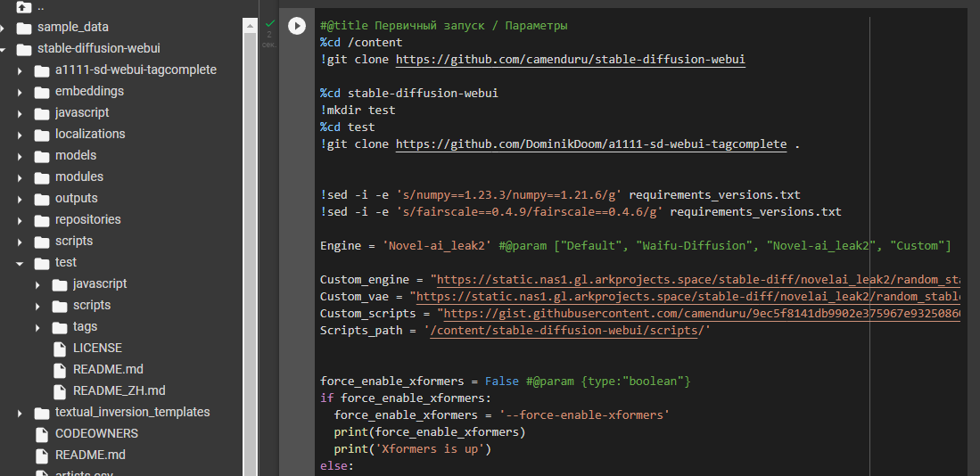This screenshot has width=980, height=476.
Task: Click the '!mkdir test' code line
Action: (358, 111)
